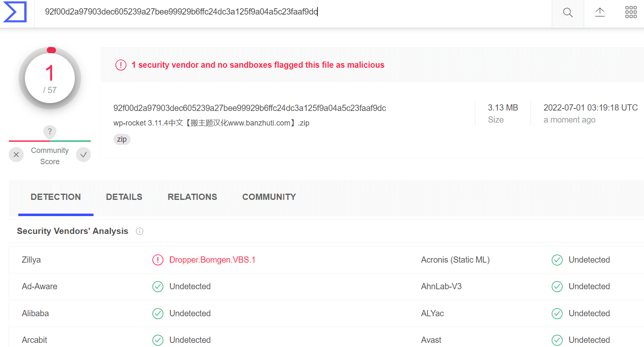644x347 pixels.
Task: Click Acronis undetected green check icon
Action: (557, 260)
